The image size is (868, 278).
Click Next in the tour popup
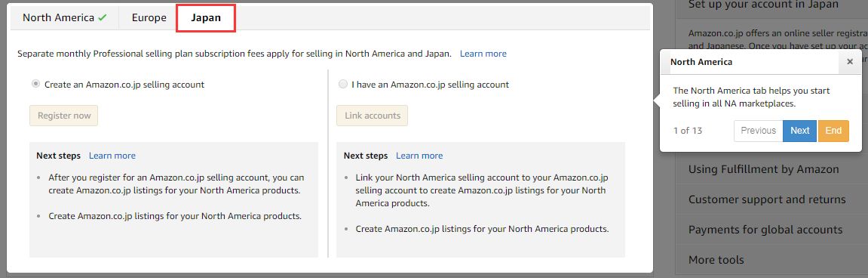[x=800, y=131]
